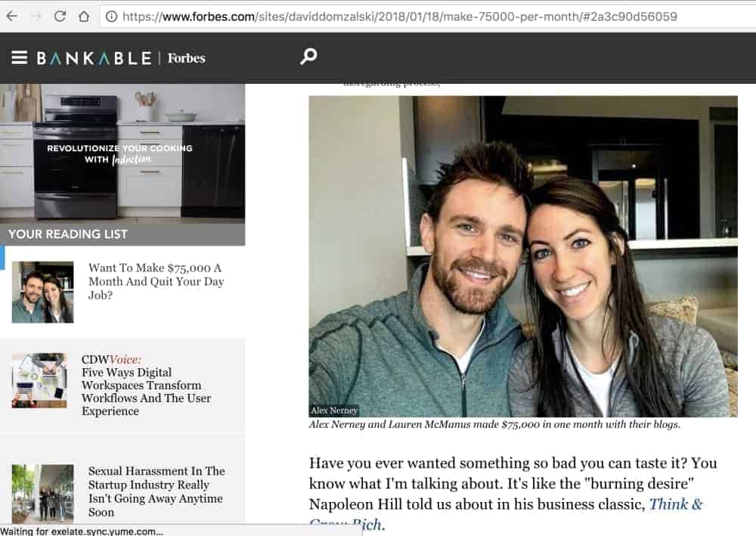The height and width of the screenshot is (536, 756).
Task: Click the main photo of the couple
Action: click(x=523, y=256)
